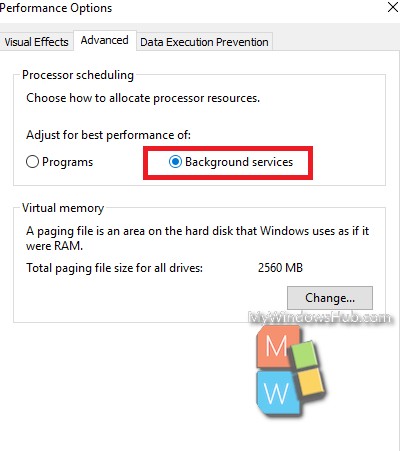Click the Performance Options title text
The image size is (400, 451).
click(x=56, y=8)
